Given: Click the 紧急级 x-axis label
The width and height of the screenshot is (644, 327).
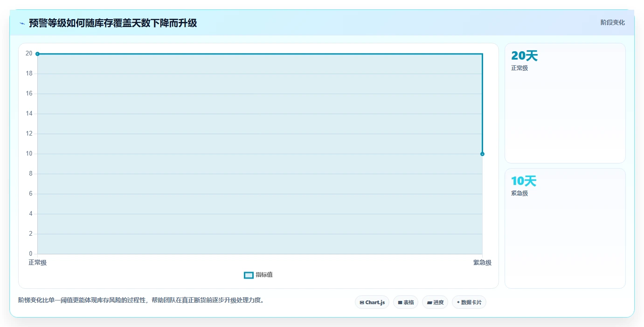Looking at the screenshot, I should [482, 263].
